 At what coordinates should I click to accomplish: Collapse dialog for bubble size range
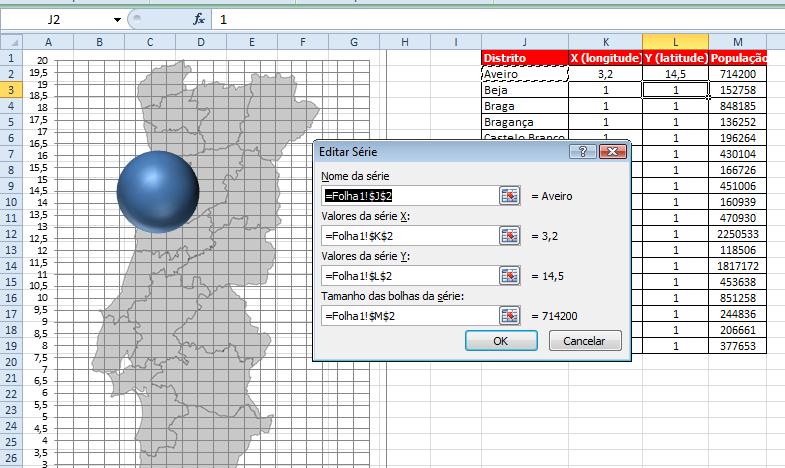[510, 316]
